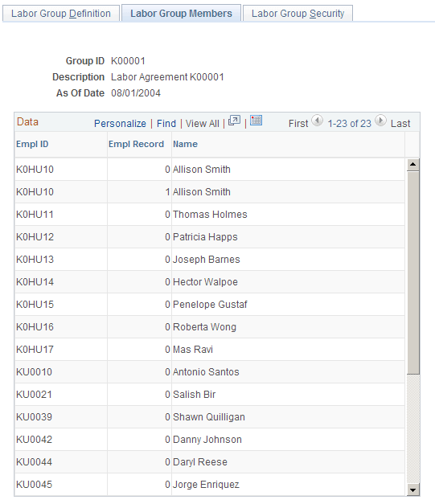Click the open-in-new-window grid icon
This screenshot has width=435, height=504.
pos(234,121)
